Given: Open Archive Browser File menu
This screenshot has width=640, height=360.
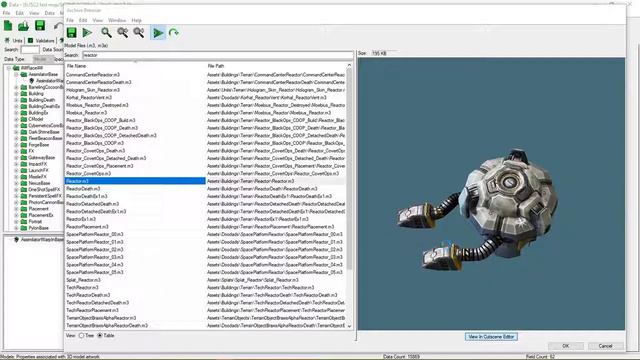Looking at the screenshot, I should click(x=70, y=20).
